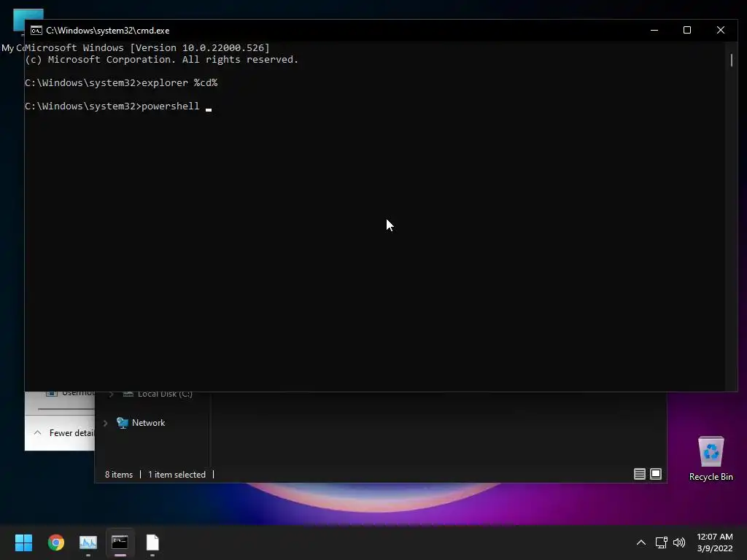
Task: Open the clock and date flyout
Action: (x=715, y=542)
